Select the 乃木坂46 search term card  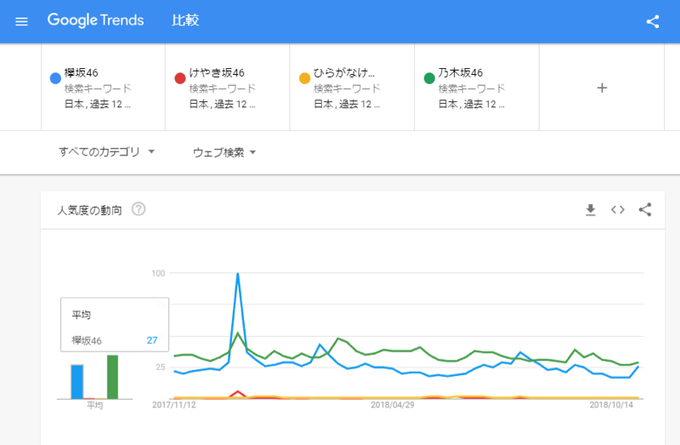click(477, 87)
